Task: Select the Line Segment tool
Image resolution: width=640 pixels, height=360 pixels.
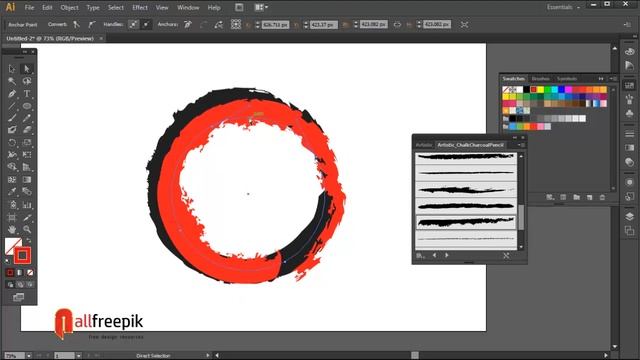Action: click(12, 106)
